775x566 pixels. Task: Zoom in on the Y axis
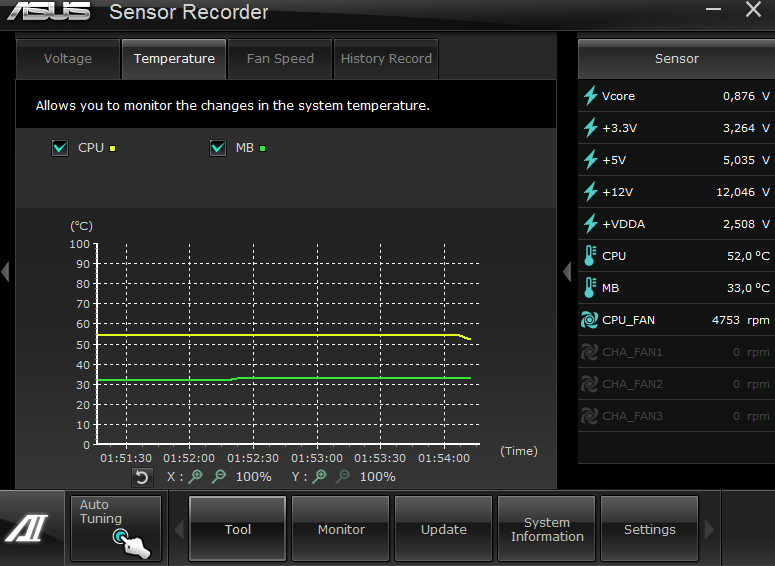(320, 476)
